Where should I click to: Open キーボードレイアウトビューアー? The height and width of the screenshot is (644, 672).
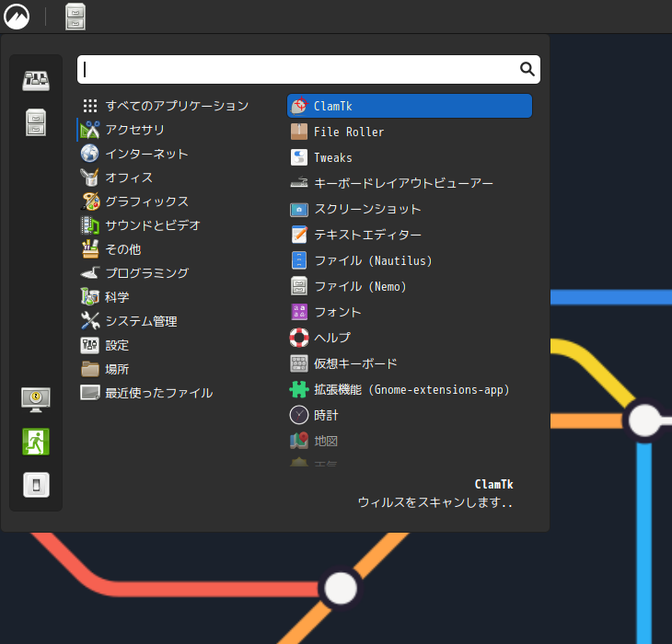coord(410,183)
